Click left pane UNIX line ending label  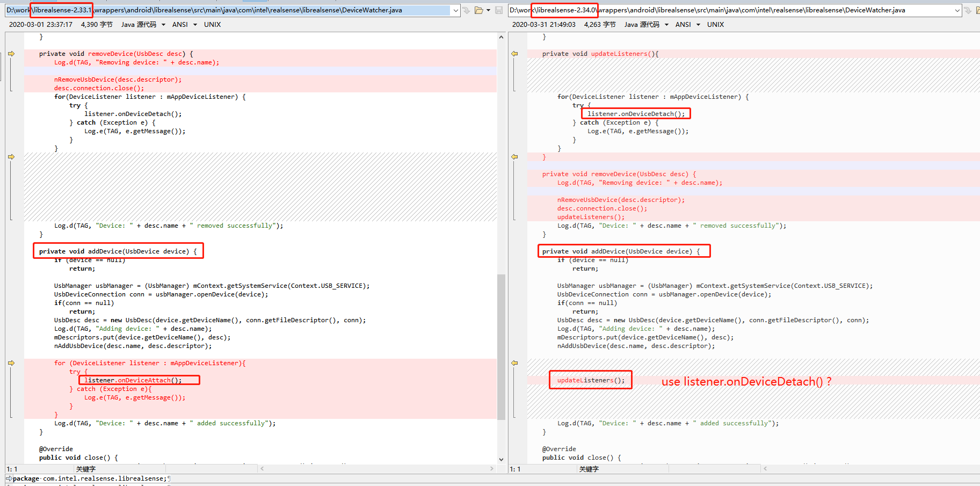point(212,25)
